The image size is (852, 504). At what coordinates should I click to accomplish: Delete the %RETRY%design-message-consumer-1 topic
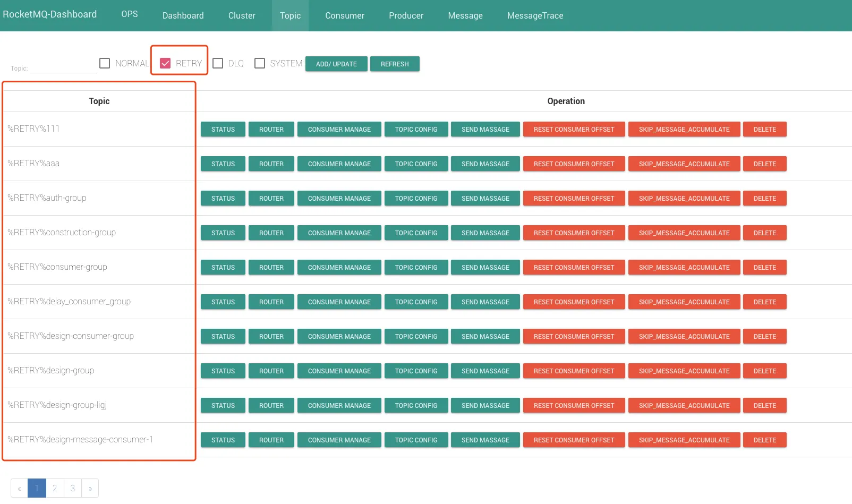click(764, 440)
